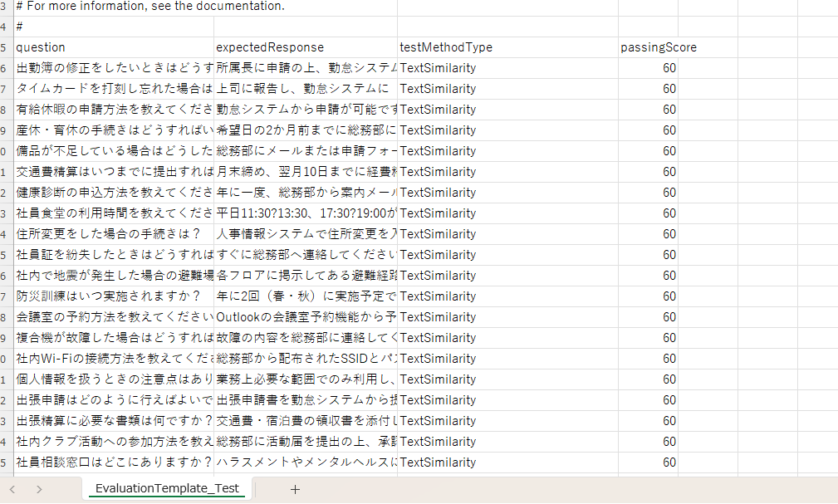This screenshot has height=504, width=838.
Task: Select question cell starting '社員食堂の利用時間'
Action: coord(114,213)
